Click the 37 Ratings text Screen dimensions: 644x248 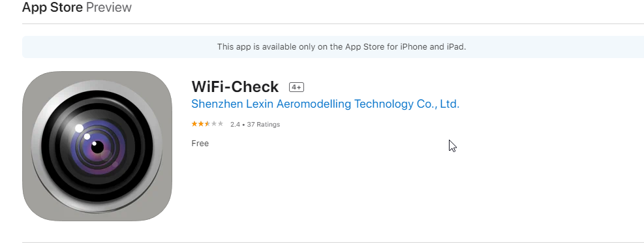coord(263,125)
